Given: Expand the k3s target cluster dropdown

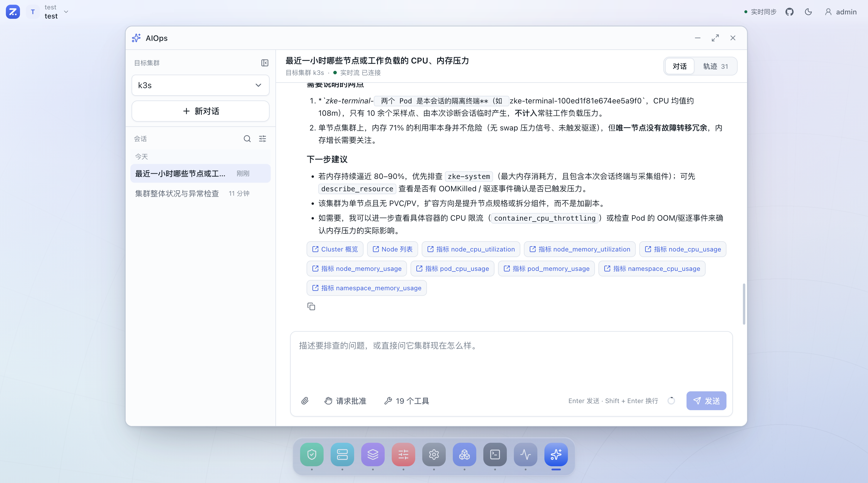Looking at the screenshot, I should pyautogui.click(x=201, y=85).
